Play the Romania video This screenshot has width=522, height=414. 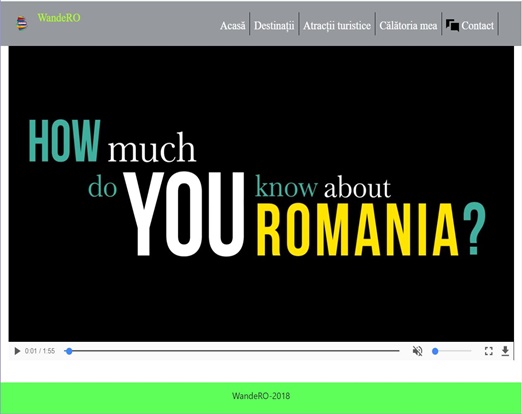pos(17,351)
